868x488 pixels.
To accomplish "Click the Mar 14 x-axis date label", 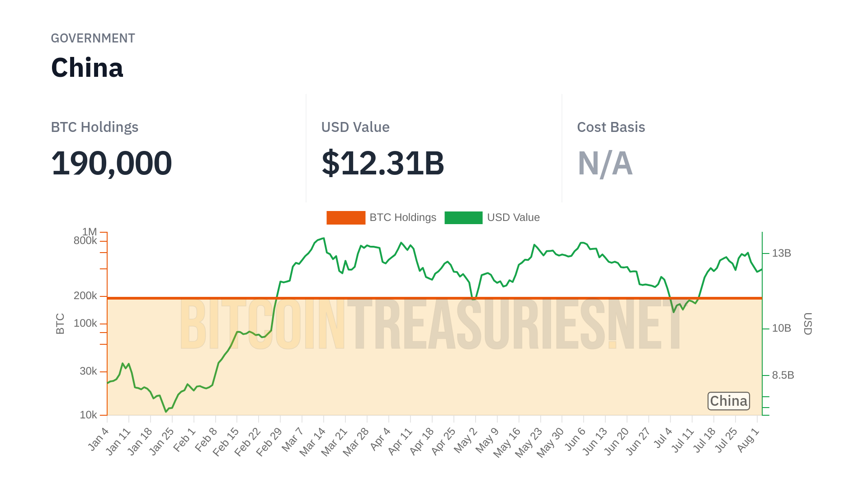I will coord(313,441).
